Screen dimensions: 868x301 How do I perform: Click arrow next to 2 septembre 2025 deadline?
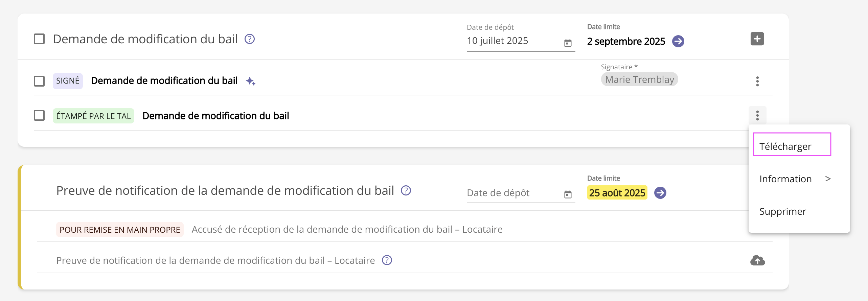point(678,41)
